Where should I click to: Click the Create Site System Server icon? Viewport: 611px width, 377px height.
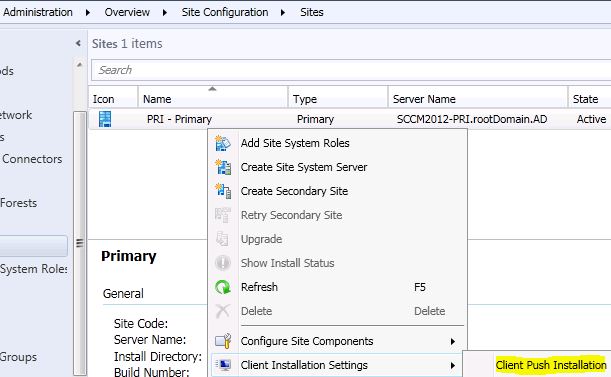(x=223, y=167)
